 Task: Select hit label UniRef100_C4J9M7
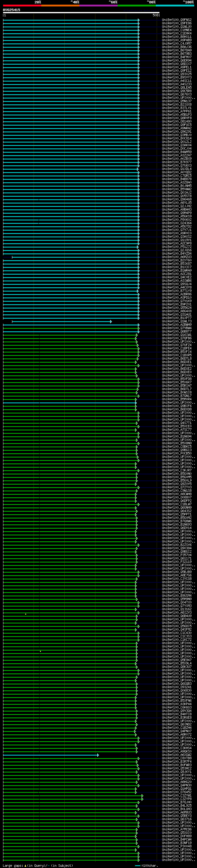click(x=177, y=43)
